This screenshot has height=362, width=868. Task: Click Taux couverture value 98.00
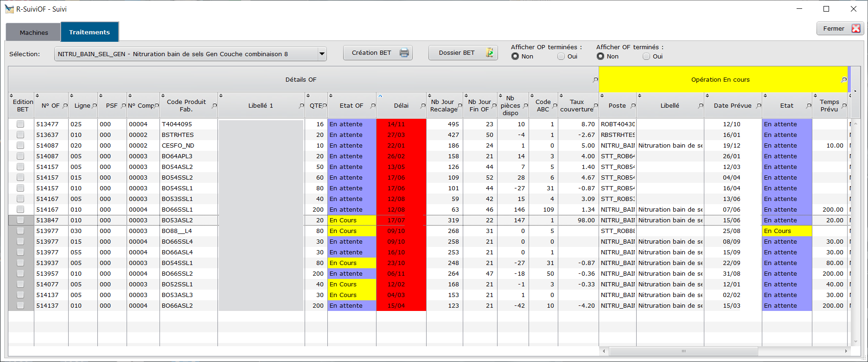(x=586, y=220)
